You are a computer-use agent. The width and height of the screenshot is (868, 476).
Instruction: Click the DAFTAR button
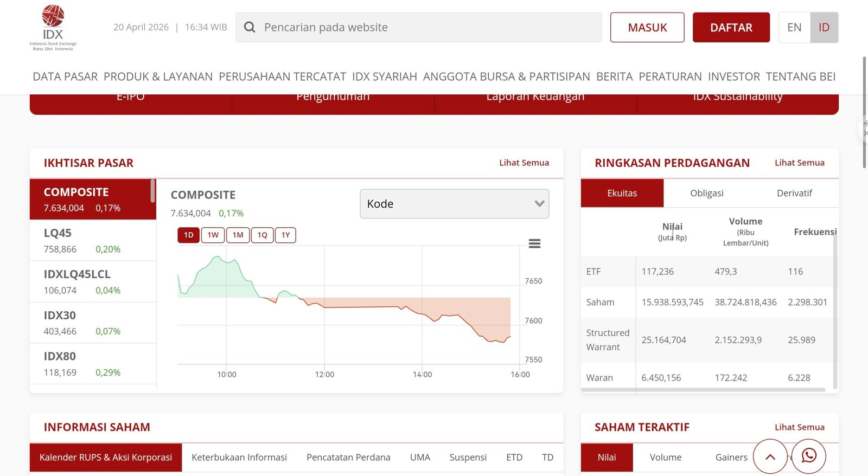click(731, 28)
